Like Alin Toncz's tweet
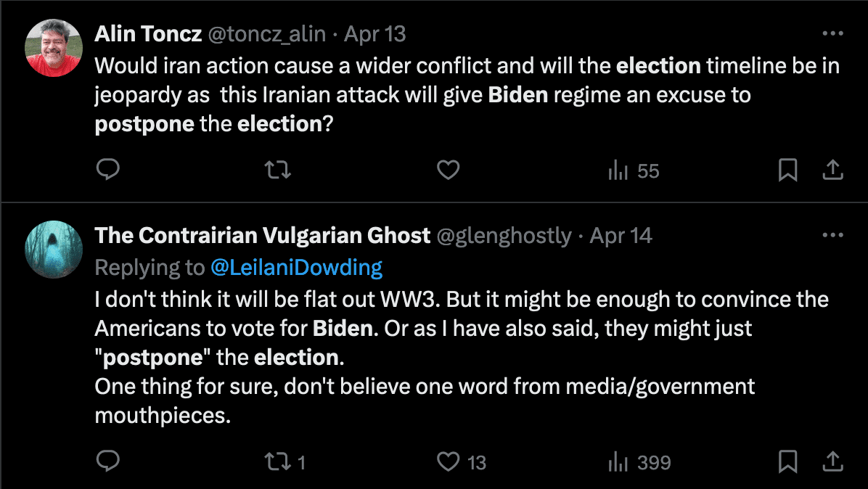The height and width of the screenshot is (489, 868). pos(449,170)
